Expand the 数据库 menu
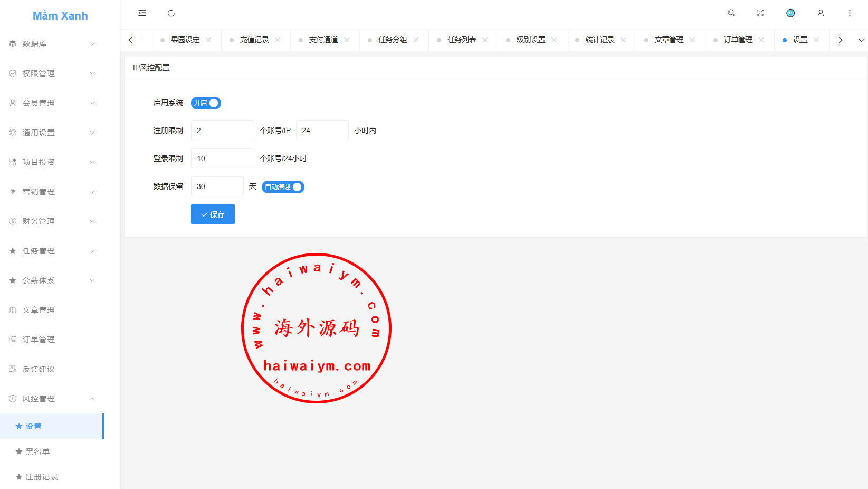 coord(92,44)
